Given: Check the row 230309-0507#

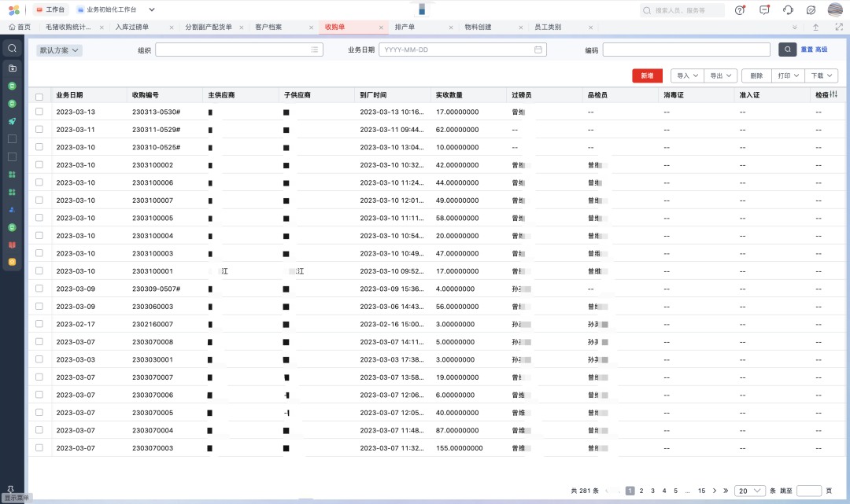Looking at the screenshot, I should (39, 289).
